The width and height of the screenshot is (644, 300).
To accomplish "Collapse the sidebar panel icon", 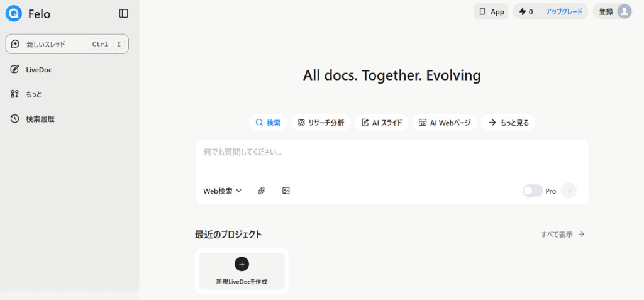I will [124, 13].
